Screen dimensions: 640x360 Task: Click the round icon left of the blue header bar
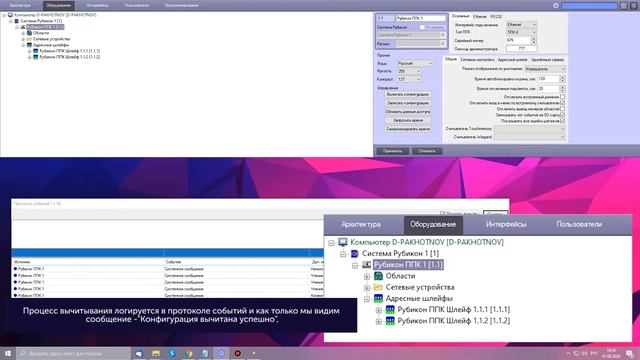click(x=556, y=6)
